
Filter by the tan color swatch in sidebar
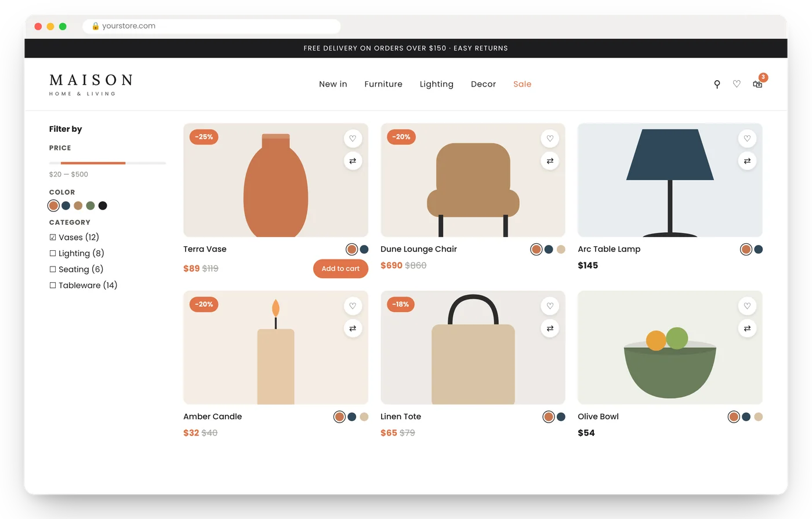[78, 206]
